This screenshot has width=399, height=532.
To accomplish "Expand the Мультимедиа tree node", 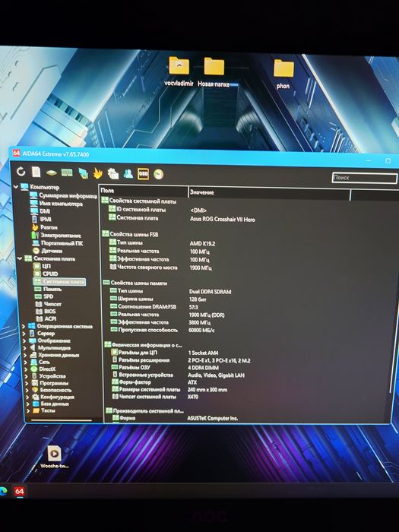I will coord(25,348).
